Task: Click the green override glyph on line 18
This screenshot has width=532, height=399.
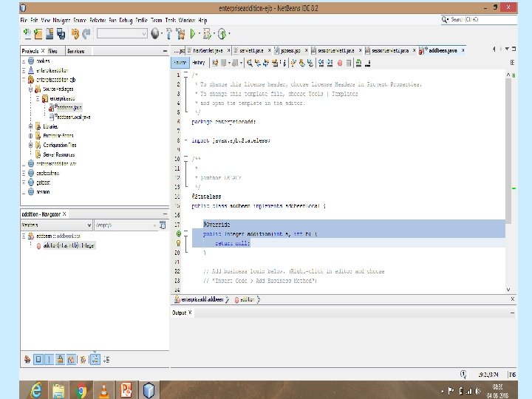Action: tap(179, 233)
